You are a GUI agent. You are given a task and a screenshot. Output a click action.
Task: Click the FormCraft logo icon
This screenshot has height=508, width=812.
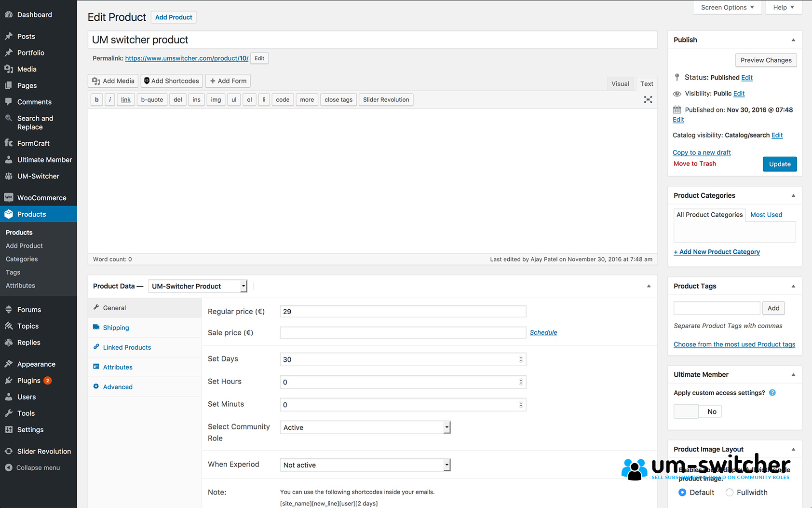click(9, 143)
